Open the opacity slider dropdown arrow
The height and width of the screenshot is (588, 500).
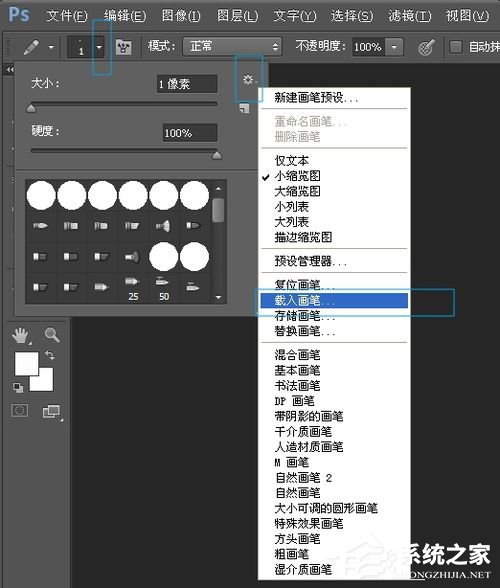click(394, 47)
